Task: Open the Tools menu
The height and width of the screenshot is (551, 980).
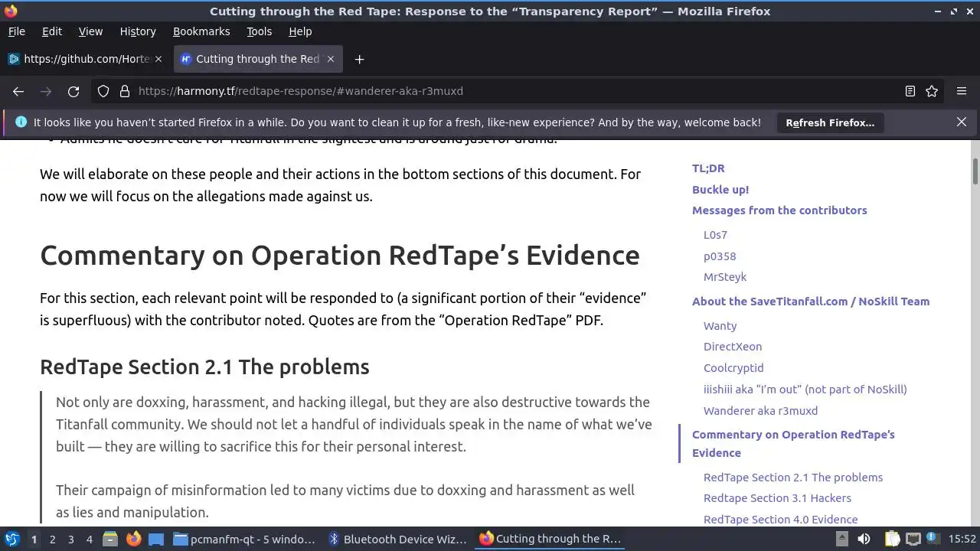Action: point(259,31)
